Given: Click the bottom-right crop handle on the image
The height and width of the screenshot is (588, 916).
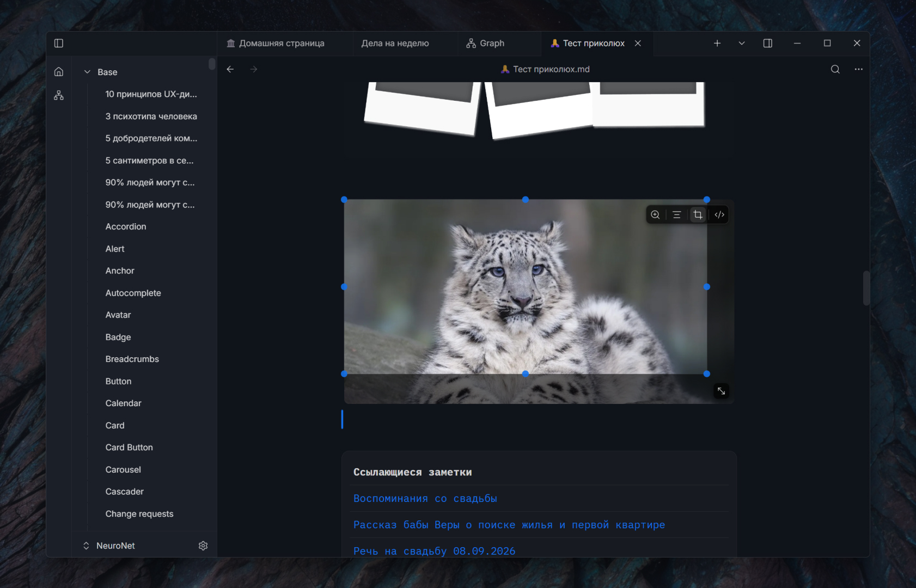Looking at the screenshot, I should [707, 374].
